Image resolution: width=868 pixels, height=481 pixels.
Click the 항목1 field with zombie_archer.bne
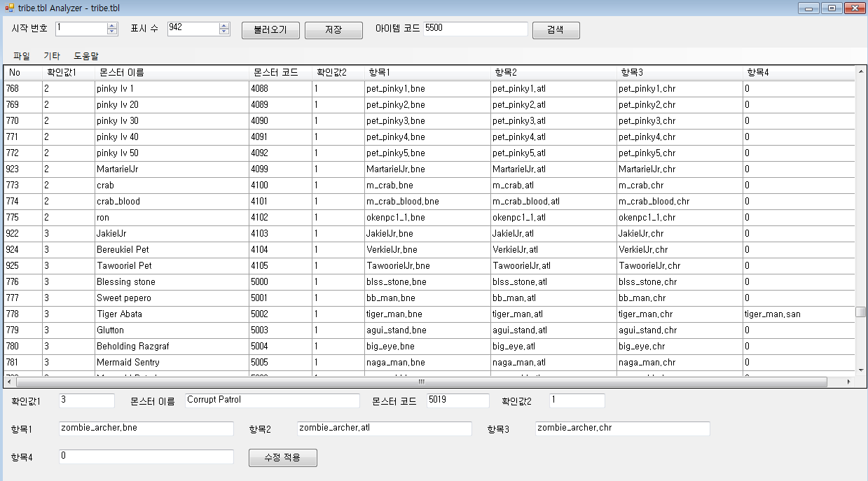click(x=146, y=428)
